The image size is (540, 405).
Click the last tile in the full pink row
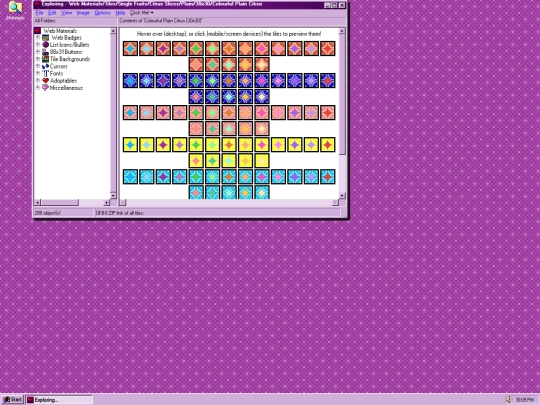[328, 113]
